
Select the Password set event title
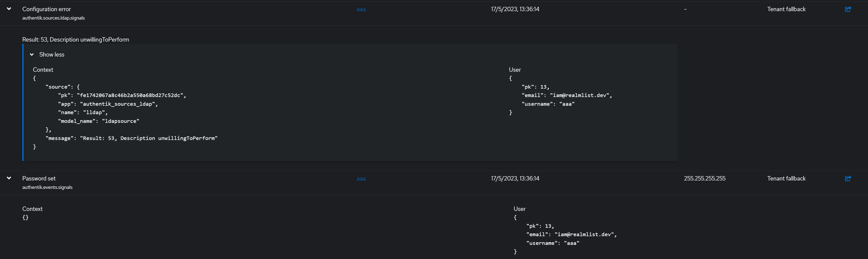point(39,178)
